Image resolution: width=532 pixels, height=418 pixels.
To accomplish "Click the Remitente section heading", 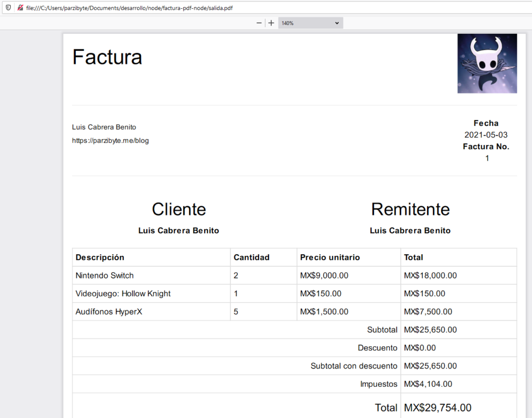I will 410,209.
